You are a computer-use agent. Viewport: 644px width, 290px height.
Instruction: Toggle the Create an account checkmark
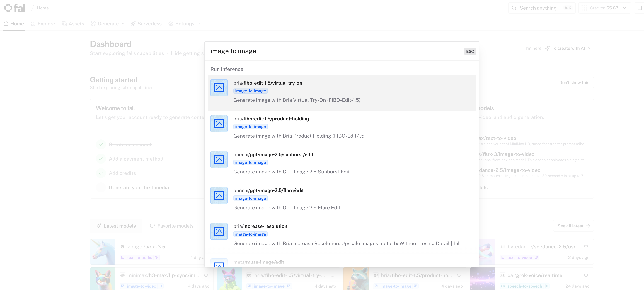pos(101,144)
